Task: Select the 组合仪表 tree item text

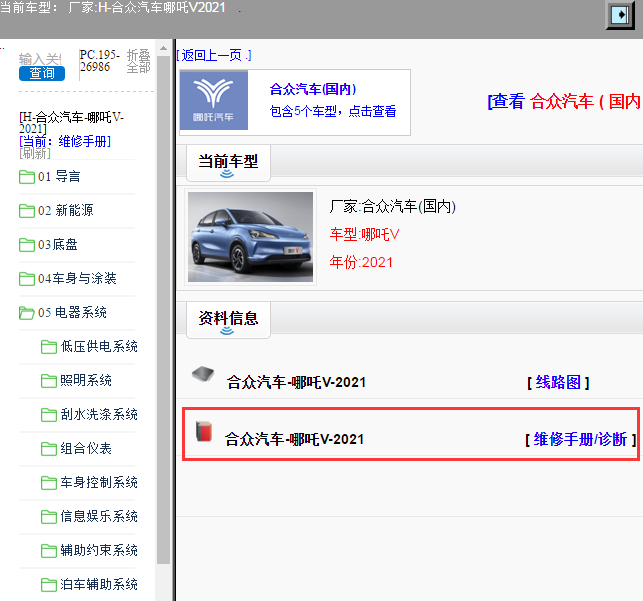Action: 86,449
